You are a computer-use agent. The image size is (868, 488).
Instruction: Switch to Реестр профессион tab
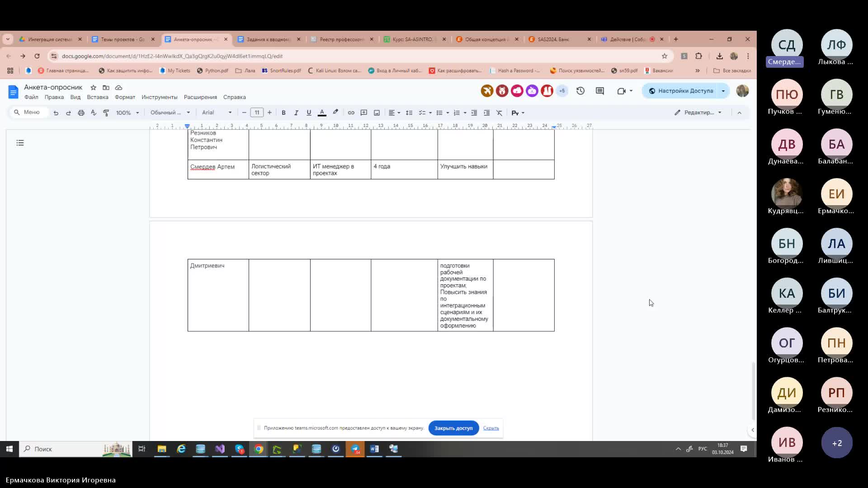tap(342, 39)
